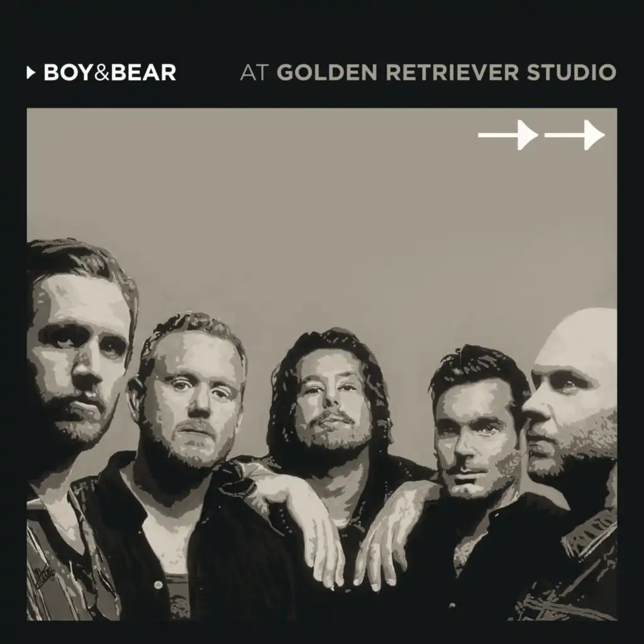Click the word STUDIO in the subtitle
Image resolution: width=644 pixels, height=644 pixels.
click(x=572, y=73)
